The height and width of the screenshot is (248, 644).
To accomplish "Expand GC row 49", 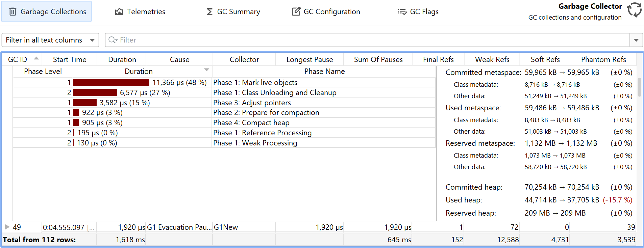I will (x=7, y=227).
